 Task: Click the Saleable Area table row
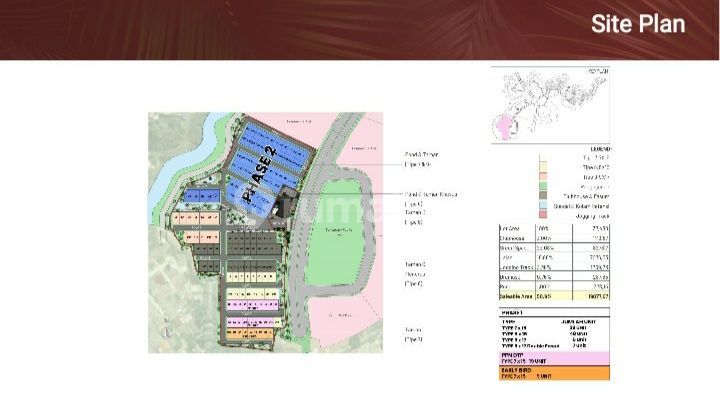coord(554,297)
